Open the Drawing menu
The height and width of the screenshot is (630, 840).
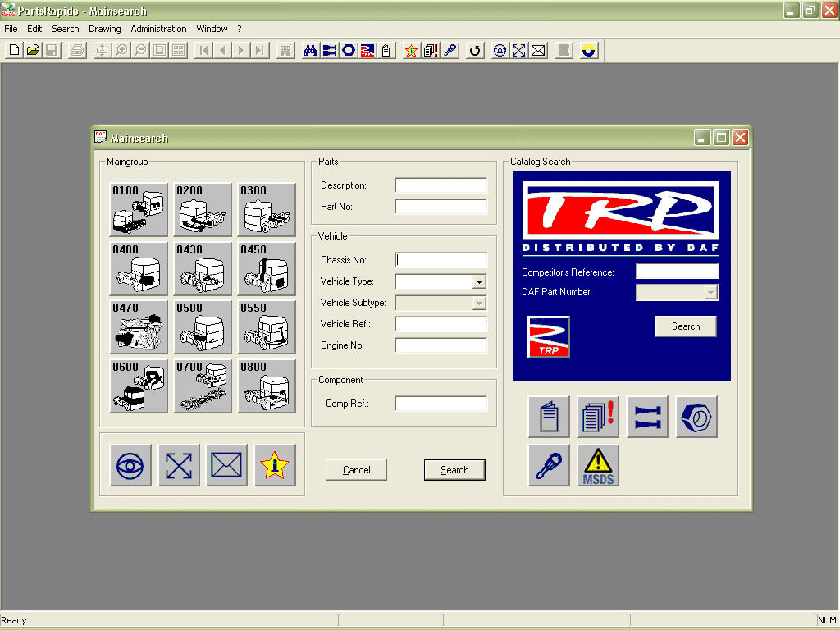104,29
